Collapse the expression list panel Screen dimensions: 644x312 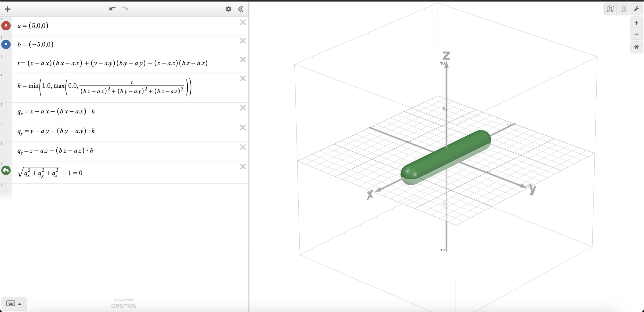coord(241,9)
